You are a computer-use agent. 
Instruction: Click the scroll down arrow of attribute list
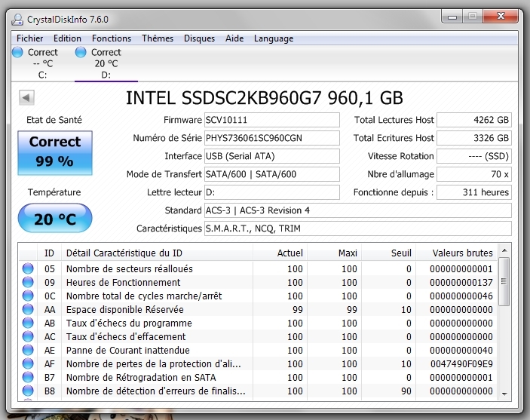tap(504, 392)
